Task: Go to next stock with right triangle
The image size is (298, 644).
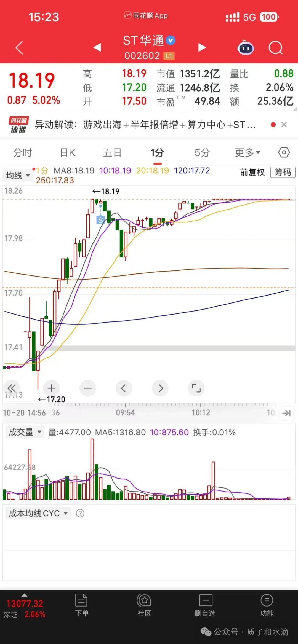Action: pos(202,47)
